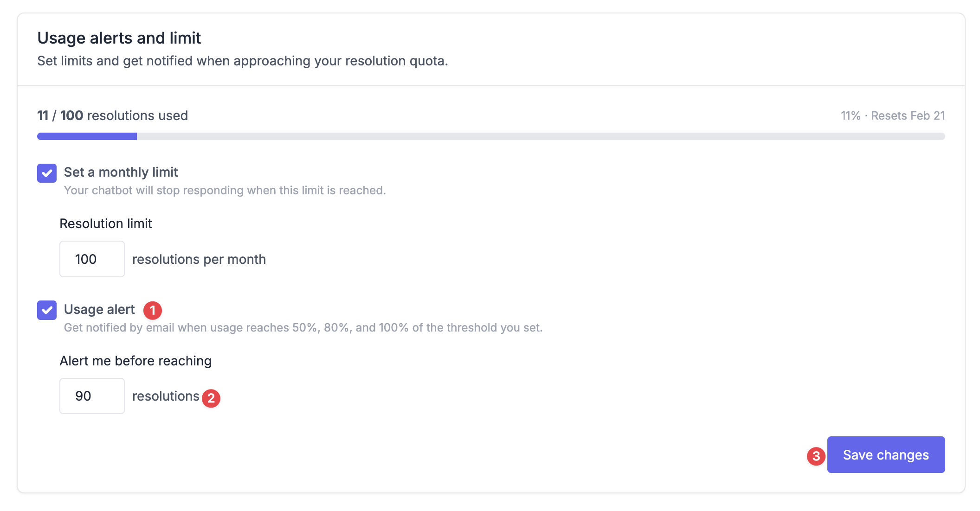The height and width of the screenshot is (511, 980).
Task: Save changes to usage settings
Action: tap(885, 454)
